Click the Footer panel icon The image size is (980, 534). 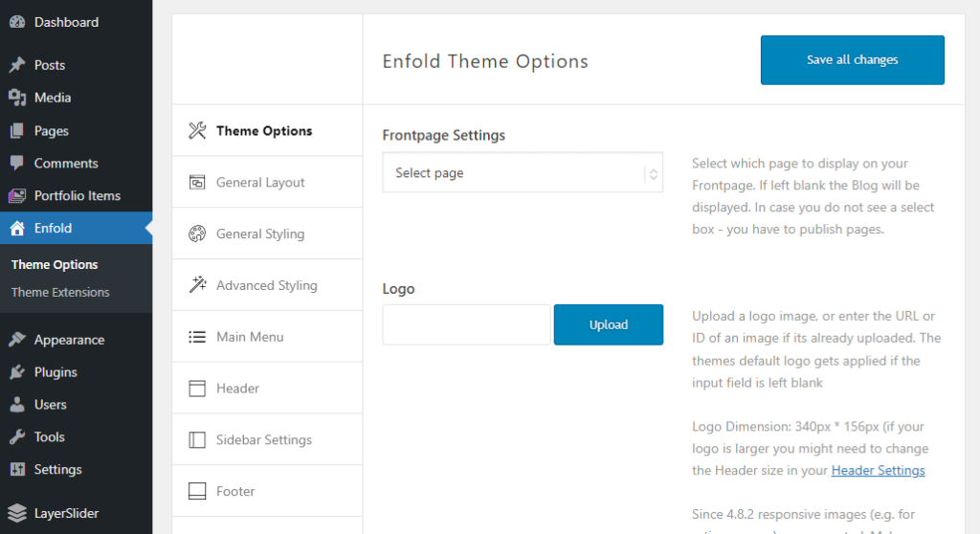pyautogui.click(x=197, y=491)
